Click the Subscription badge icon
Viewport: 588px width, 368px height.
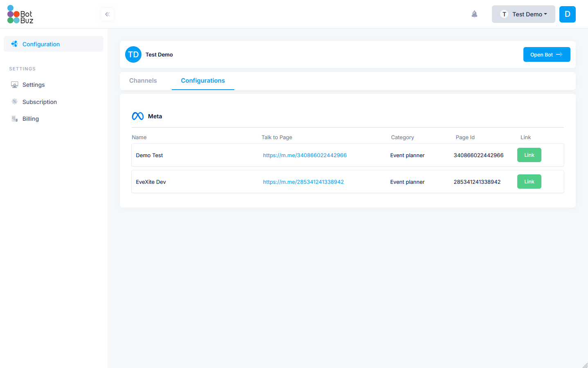(14, 102)
